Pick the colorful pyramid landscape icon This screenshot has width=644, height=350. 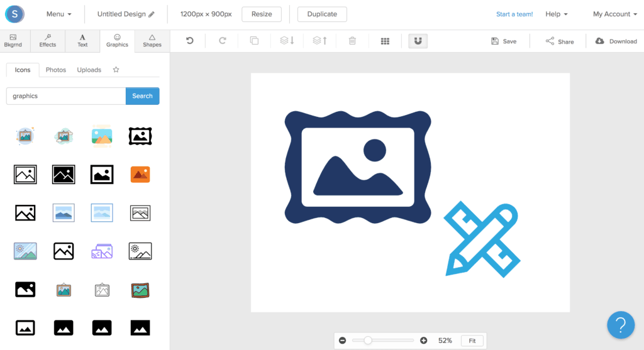(x=102, y=136)
